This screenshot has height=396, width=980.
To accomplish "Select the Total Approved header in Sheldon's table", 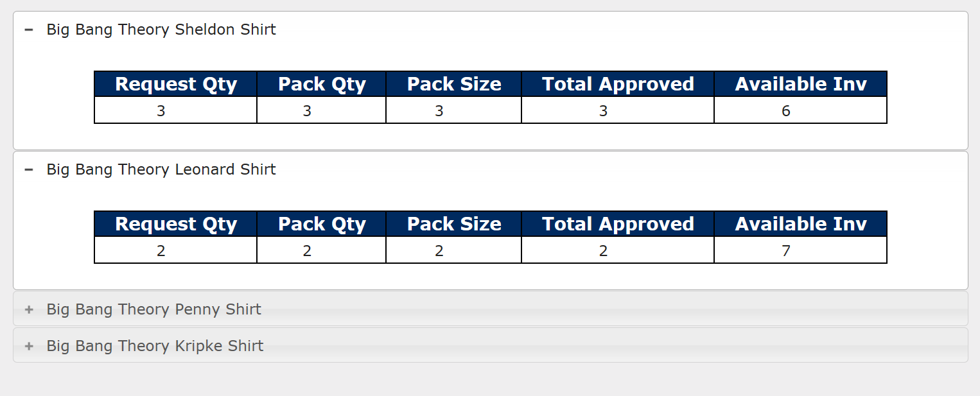I will (x=617, y=83).
